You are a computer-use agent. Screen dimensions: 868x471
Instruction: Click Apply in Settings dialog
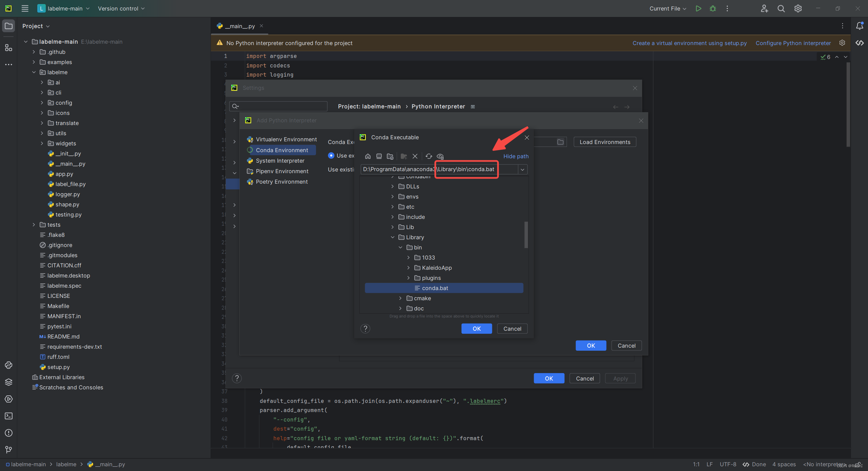(620, 378)
